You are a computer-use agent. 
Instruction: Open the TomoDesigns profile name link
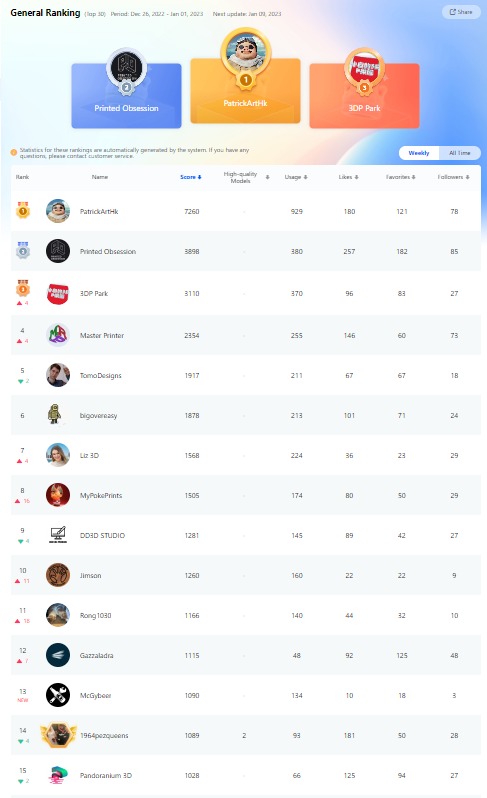(101, 376)
